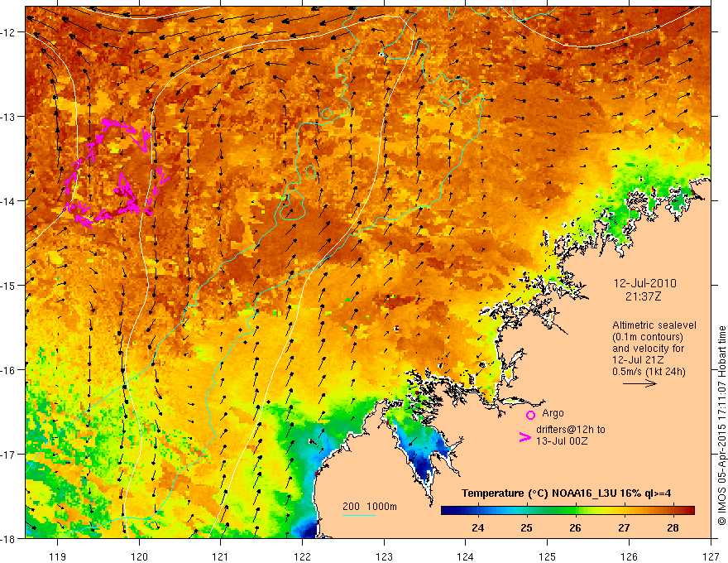
Task: Click the latitude axis label -18
Action: (x=9, y=539)
